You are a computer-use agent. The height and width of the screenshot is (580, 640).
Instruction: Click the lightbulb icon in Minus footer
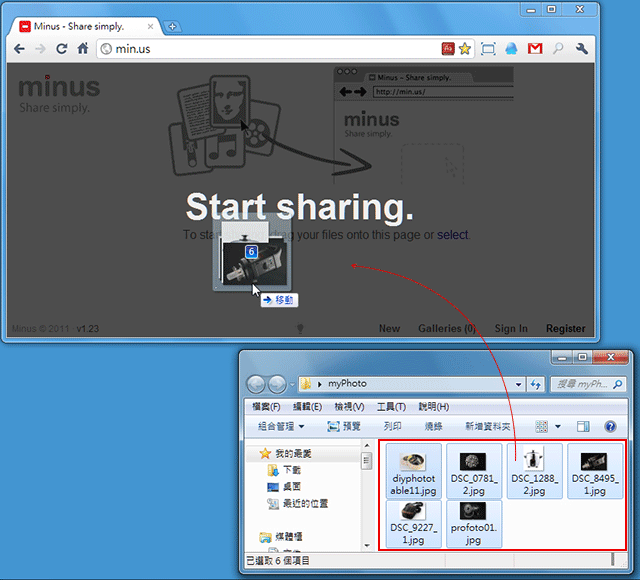point(300,328)
